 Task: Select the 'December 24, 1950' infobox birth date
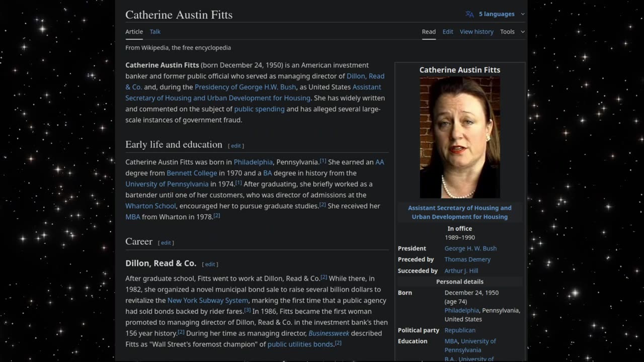pyautogui.click(x=471, y=293)
